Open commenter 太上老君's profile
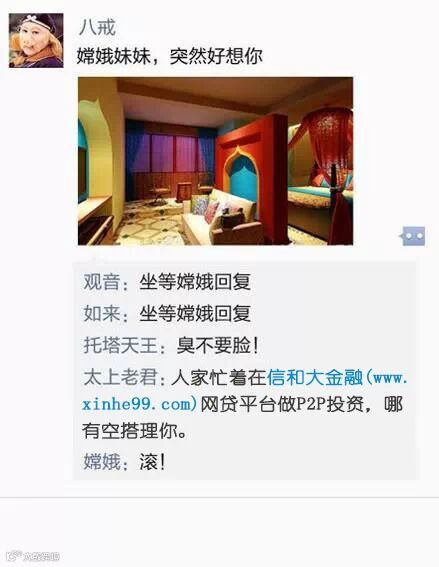The image size is (439, 567). (x=120, y=378)
